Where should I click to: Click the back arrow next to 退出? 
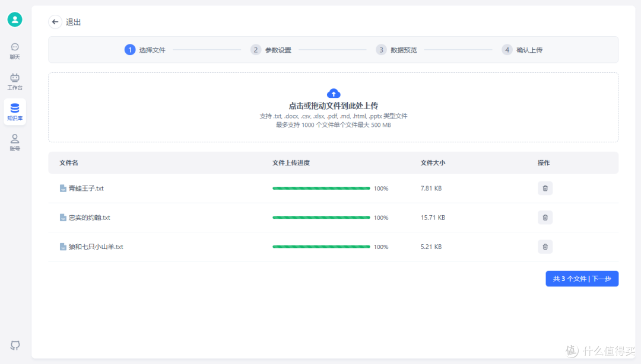click(55, 22)
